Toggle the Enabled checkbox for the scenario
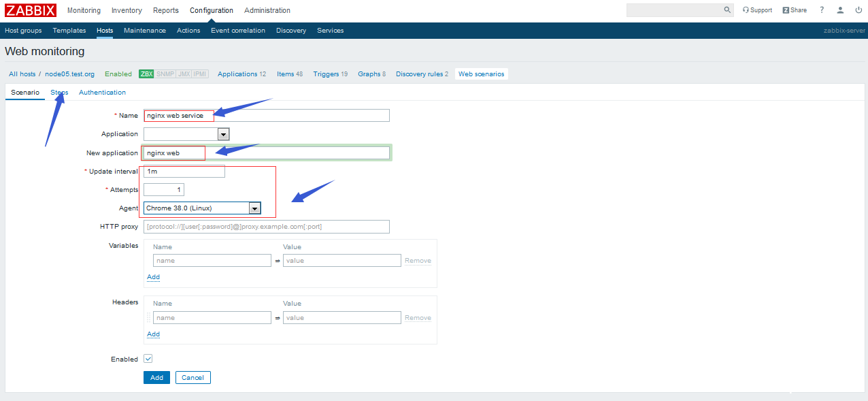Viewport: 868px width, 401px height. pyautogui.click(x=148, y=358)
